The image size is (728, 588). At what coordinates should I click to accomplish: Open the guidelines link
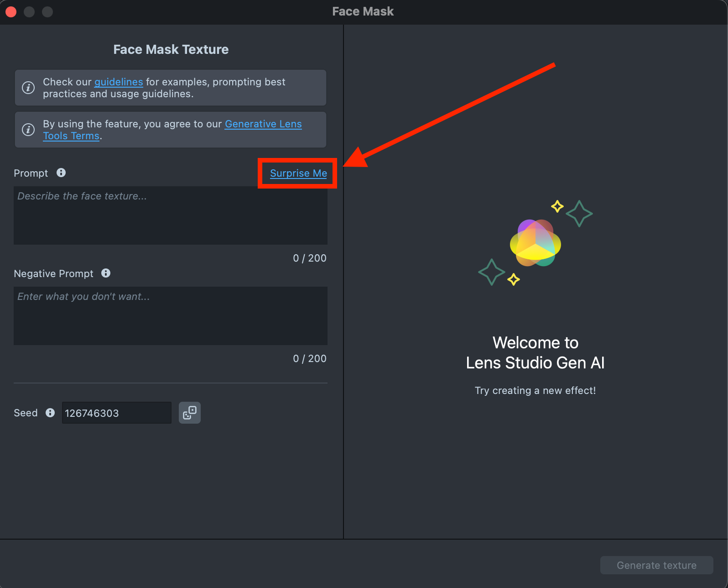[x=119, y=82]
